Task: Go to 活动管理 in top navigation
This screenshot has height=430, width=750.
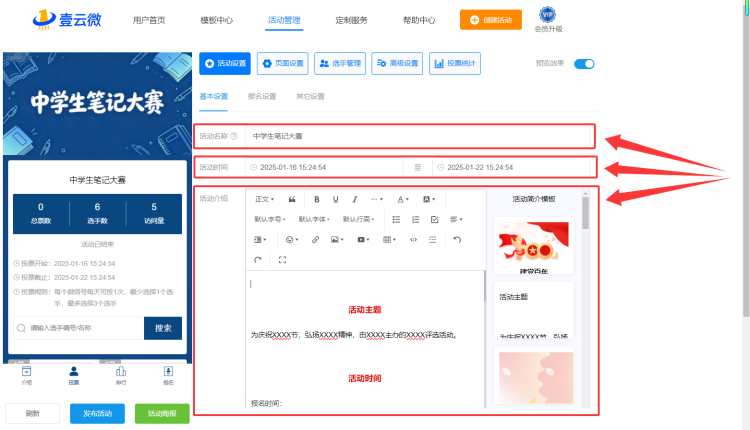Action: (x=284, y=20)
